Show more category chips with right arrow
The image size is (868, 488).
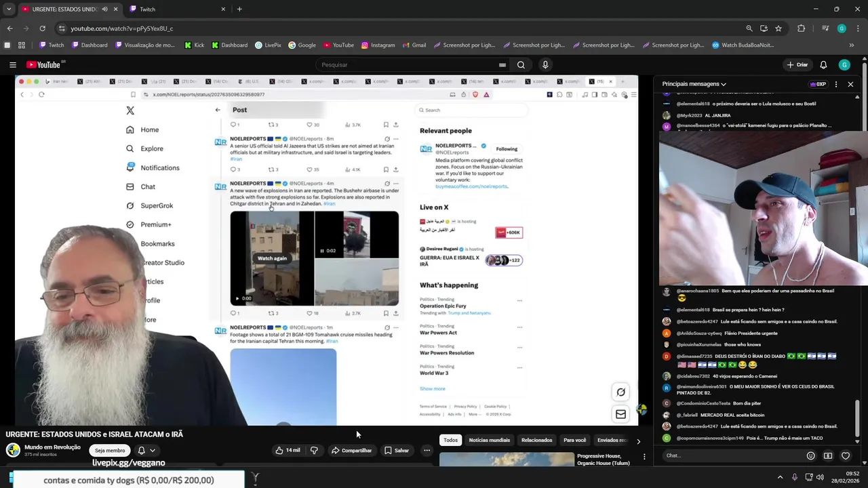click(x=638, y=441)
